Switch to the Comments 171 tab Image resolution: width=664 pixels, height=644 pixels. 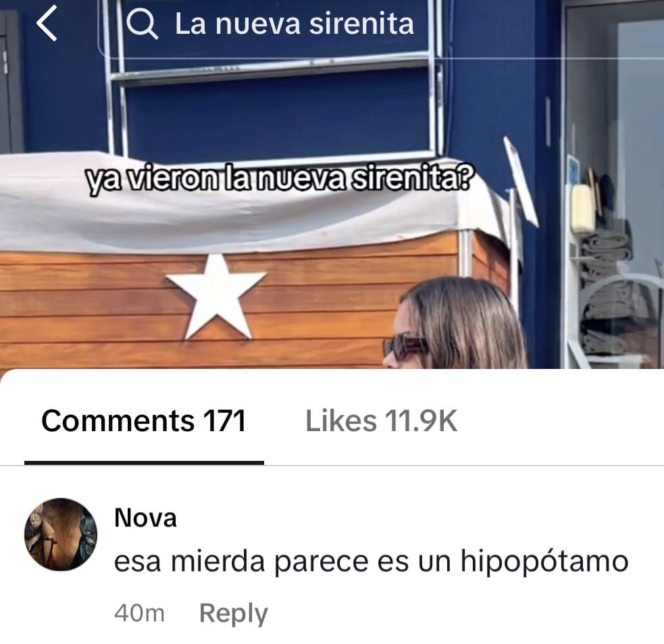(144, 421)
